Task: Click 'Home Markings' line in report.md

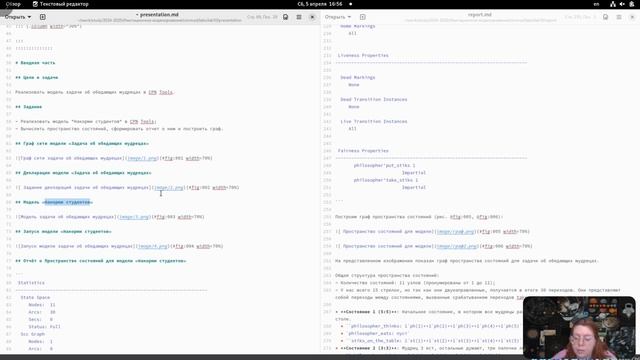Action: click(358, 26)
